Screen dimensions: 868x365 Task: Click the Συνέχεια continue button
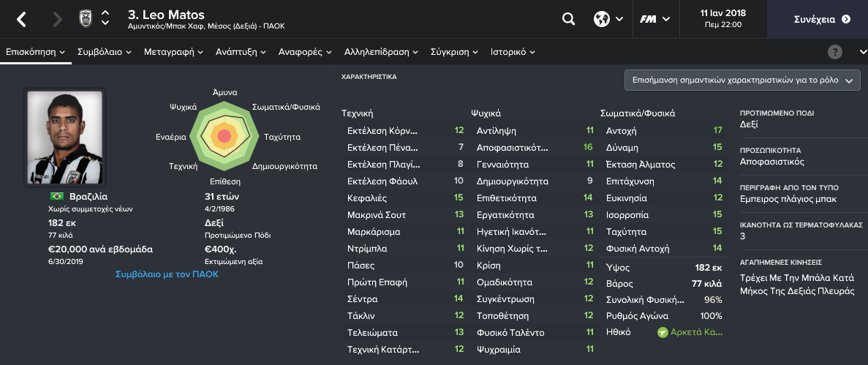822,19
